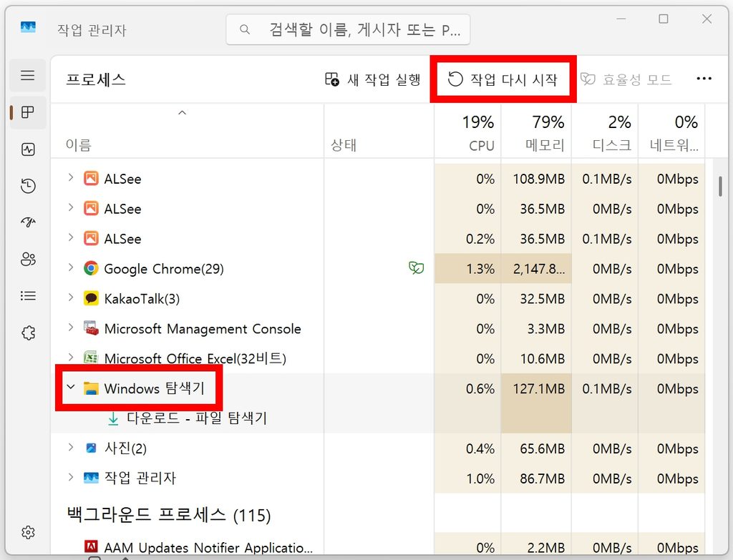Click the KakaoTalk(3) process name
This screenshot has width=733, height=560.
click(x=142, y=299)
